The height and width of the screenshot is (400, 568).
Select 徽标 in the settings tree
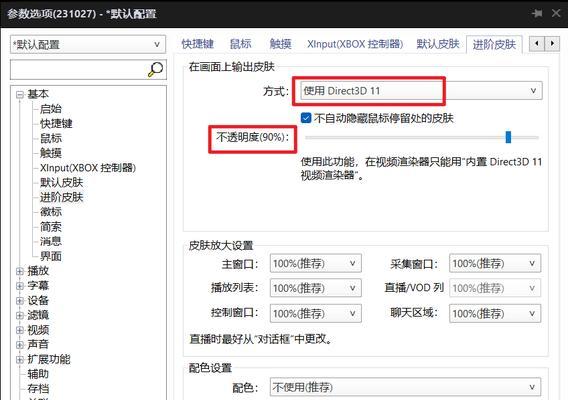pyautogui.click(x=51, y=212)
